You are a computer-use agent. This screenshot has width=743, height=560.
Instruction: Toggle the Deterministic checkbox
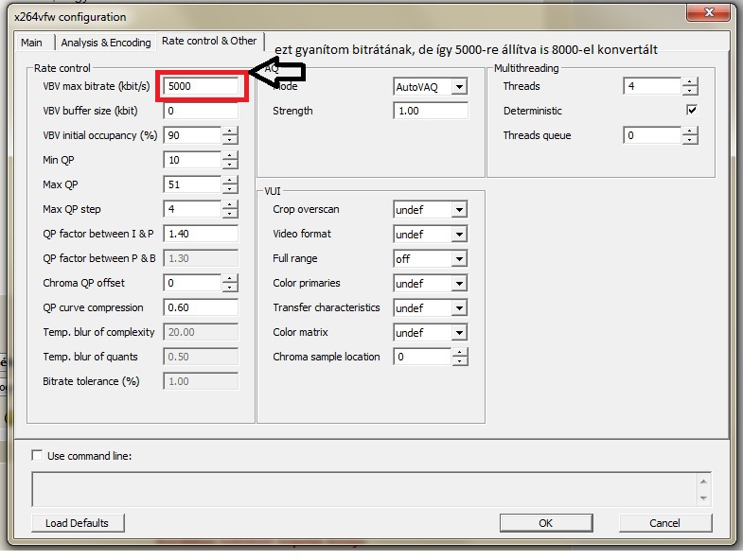point(692,111)
